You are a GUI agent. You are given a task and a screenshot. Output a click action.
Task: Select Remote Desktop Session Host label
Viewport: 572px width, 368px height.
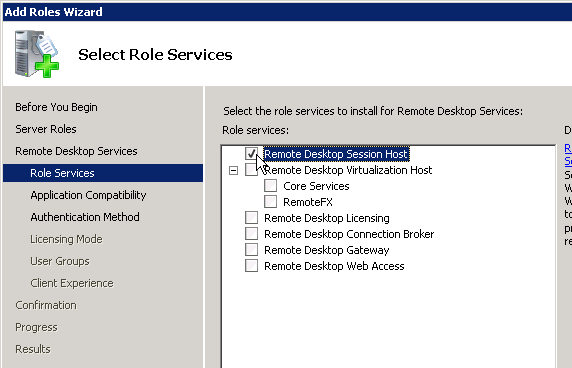[336, 154]
